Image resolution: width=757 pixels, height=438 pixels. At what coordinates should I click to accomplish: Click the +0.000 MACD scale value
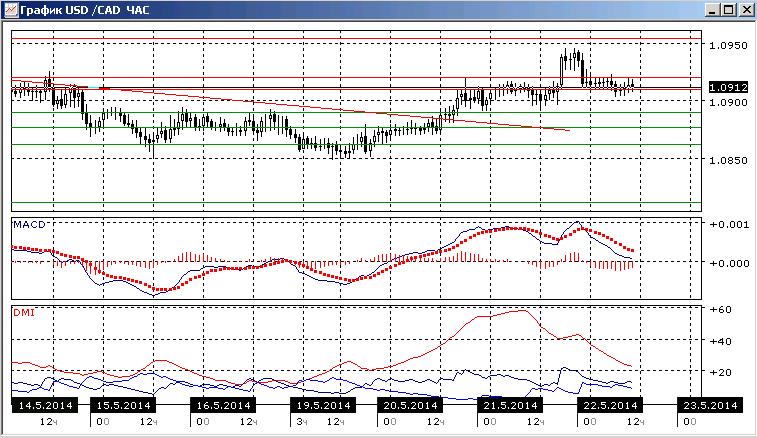pyautogui.click(x=729, y=264)
